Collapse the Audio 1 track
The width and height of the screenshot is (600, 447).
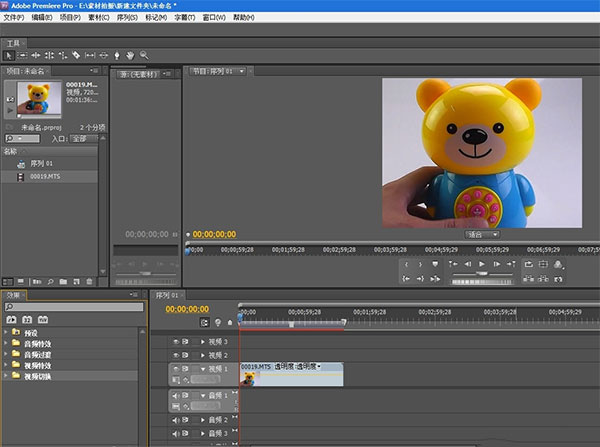click(203, 396)
